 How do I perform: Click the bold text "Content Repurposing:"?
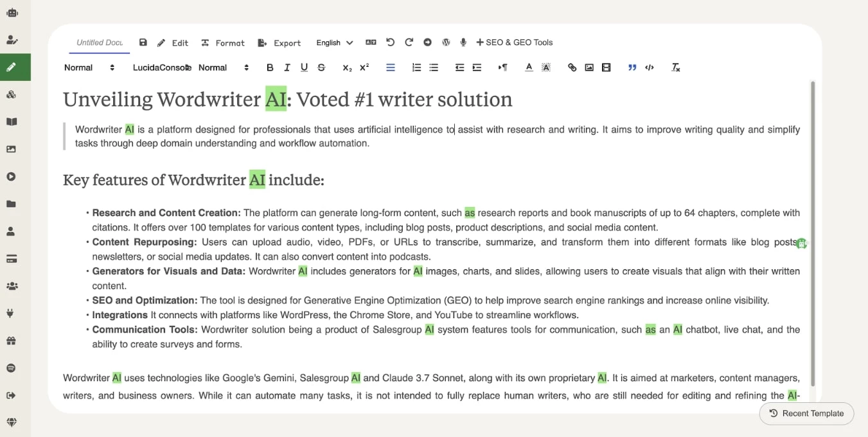(x=145, y=242)
